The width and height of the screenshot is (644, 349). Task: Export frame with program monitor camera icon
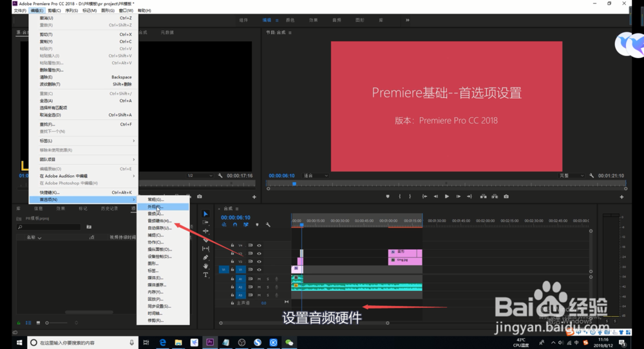tap(506, 196)
